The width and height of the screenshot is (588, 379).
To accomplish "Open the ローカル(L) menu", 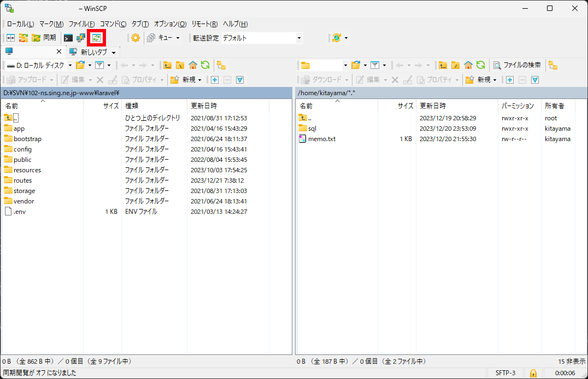I will pyautogui.click(x=20, y=24).
